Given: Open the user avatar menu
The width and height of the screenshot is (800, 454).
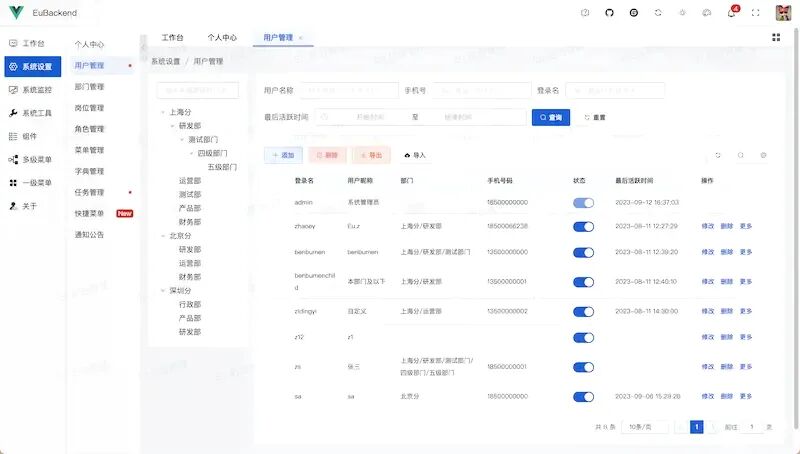Looking at the screenshot, I should coord(783,13).
